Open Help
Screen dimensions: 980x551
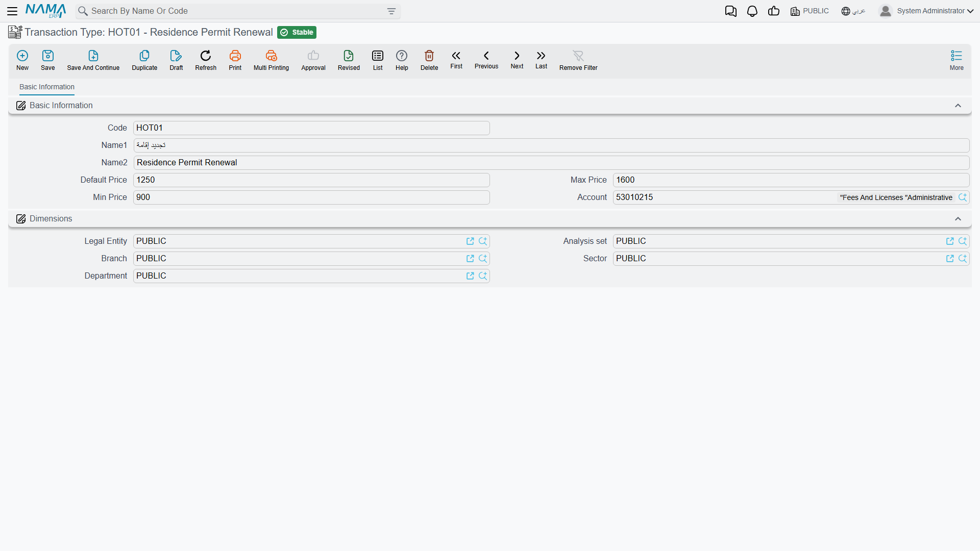(402, 60)
